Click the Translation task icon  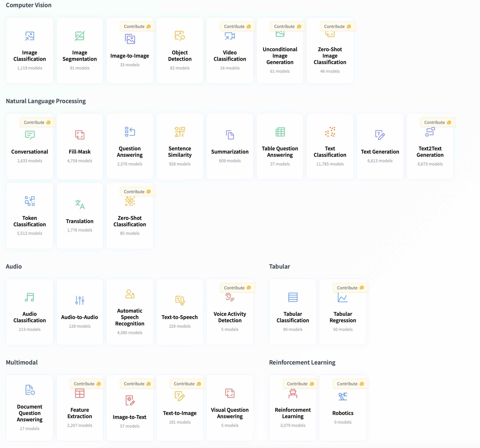click(x=80, y=204)
